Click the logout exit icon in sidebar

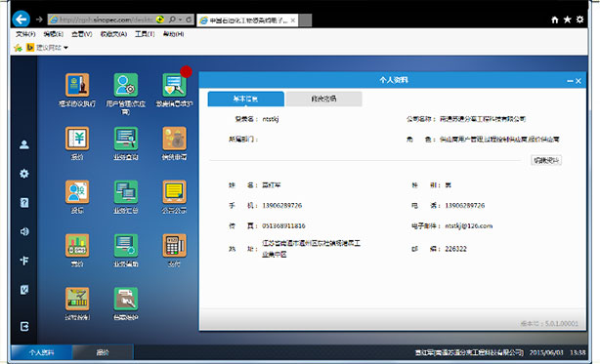pos(24,327)
